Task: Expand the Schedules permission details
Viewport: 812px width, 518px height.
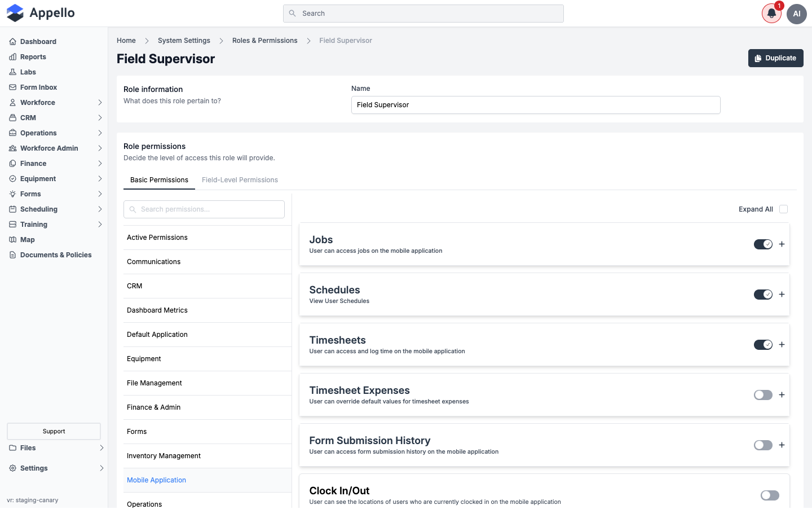Action: click(x=782, y=295)
